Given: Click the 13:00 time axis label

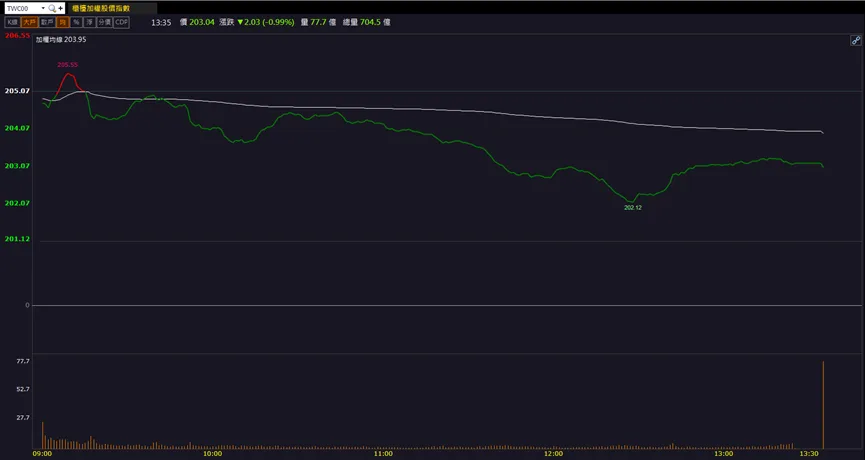Looking at the screenshot, I should (x=724, y=454).
